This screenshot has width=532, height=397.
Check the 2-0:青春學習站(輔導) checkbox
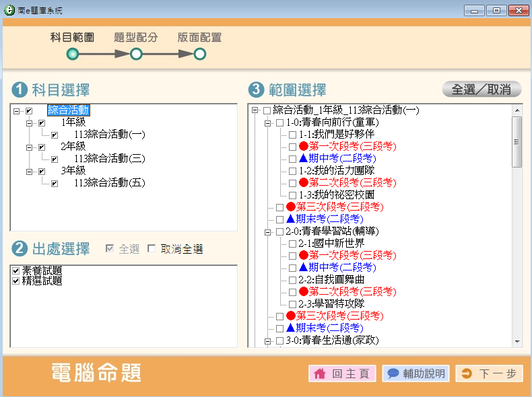click(279, 232)
